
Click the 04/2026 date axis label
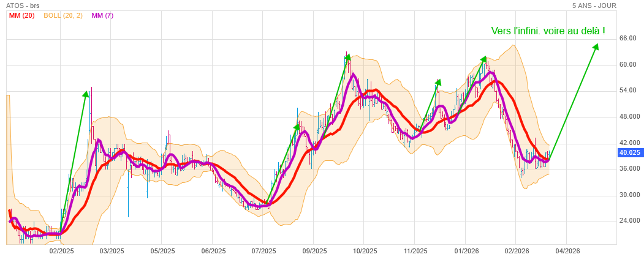click(566, 250)
